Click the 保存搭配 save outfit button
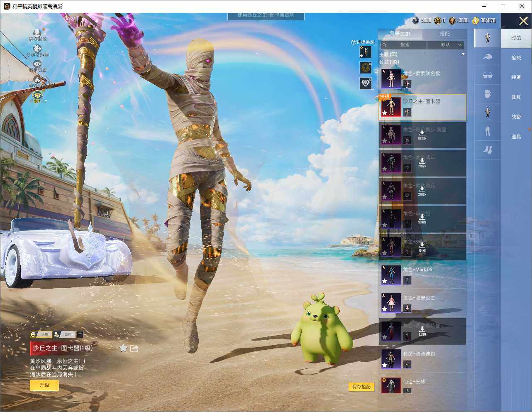The height and width of the screenshot is (412, 532). (x=361, y=387)
